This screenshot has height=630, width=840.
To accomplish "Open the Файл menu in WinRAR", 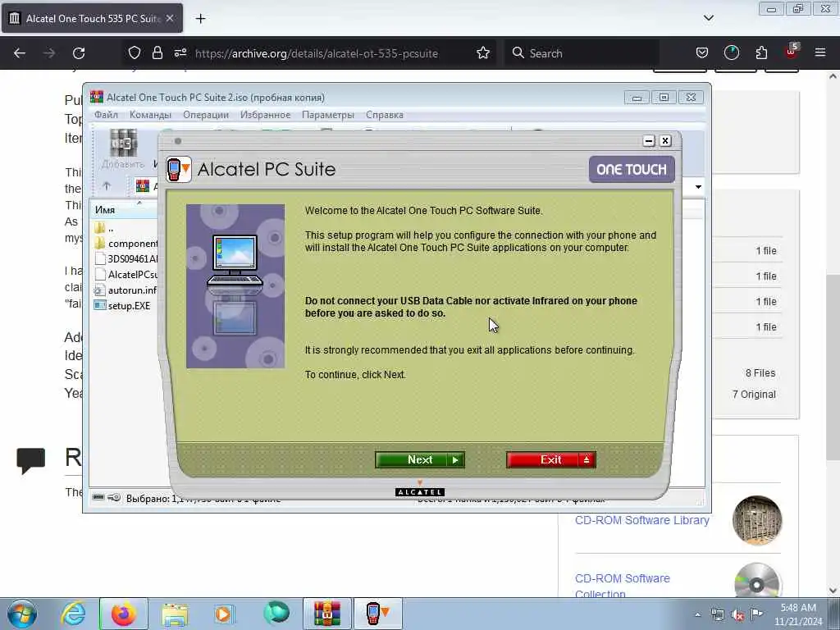I will tap(106, 115).
